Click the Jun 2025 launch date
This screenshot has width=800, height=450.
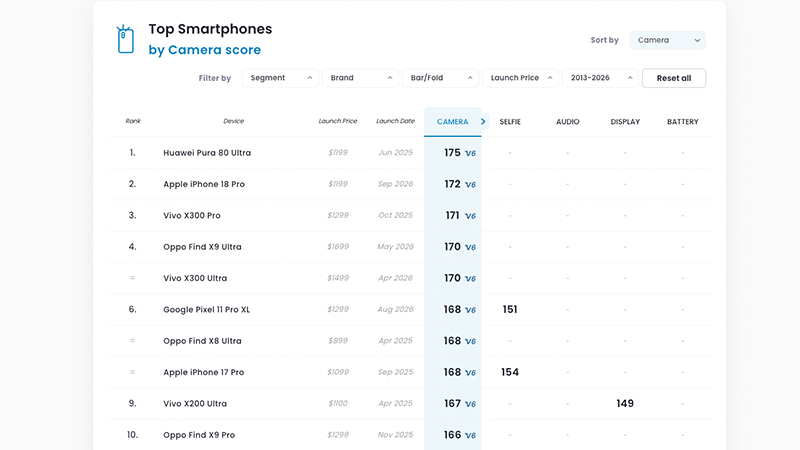click(x=395, y=153)
